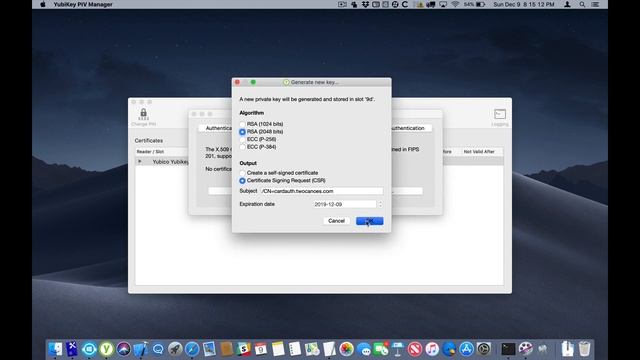
Task: Open Siri from the dock
Action: click(x=124, y=349)
